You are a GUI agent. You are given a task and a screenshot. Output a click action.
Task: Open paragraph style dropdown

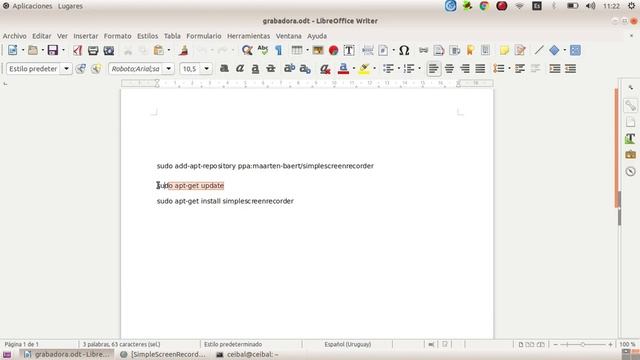66,69
